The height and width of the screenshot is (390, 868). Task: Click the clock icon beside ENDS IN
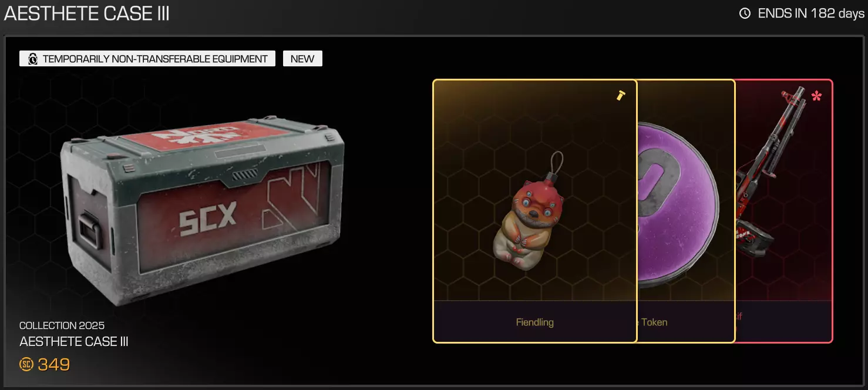coord(745,13)
